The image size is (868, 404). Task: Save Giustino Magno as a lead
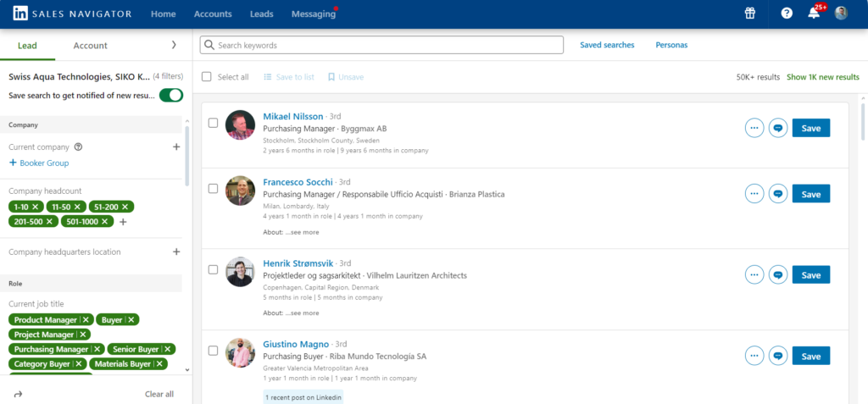pos(811,356)
